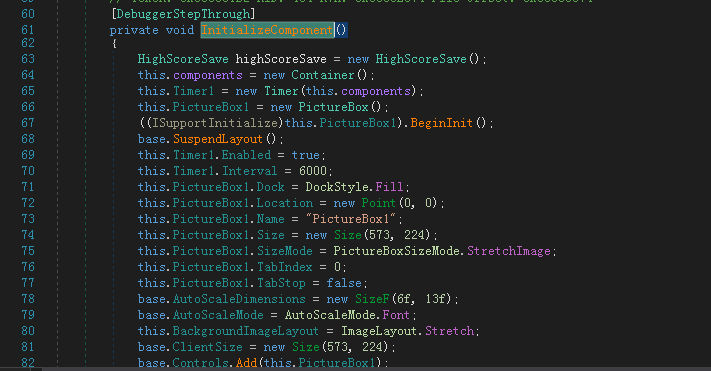Click the BeginInit method call

[x=441, y=123]
